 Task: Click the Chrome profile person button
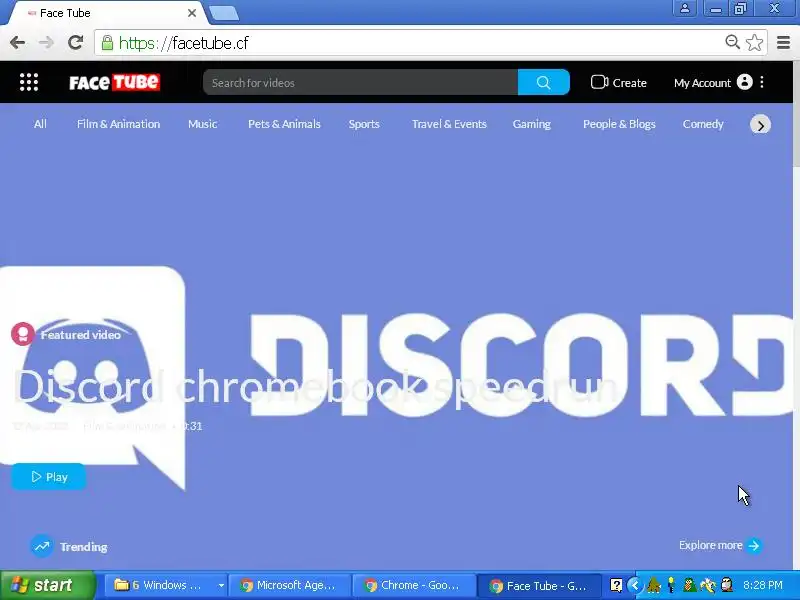pos(685,8)
